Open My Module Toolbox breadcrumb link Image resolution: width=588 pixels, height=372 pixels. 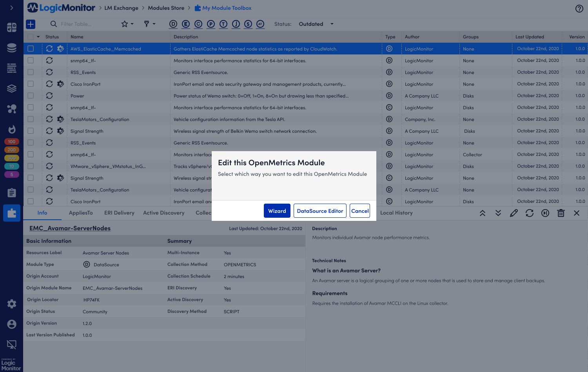(x=223, y=8)
